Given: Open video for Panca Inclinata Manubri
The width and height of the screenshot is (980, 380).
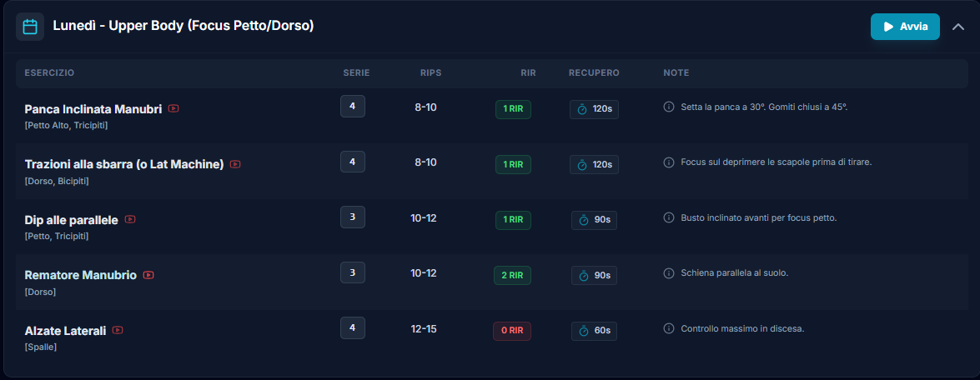Looking at the screenshot, I should pyautogui.click(x=173, y=108).
